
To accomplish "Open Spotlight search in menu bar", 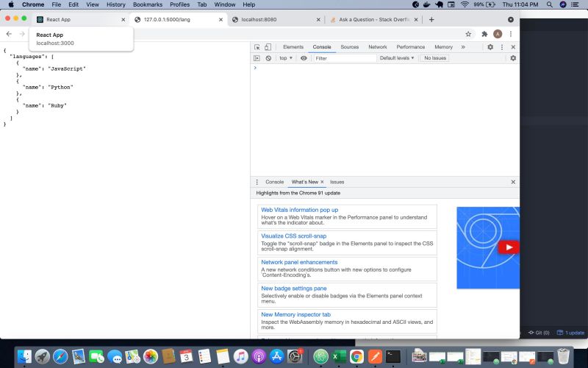I will pyautogui.click(x=549, y=4).
